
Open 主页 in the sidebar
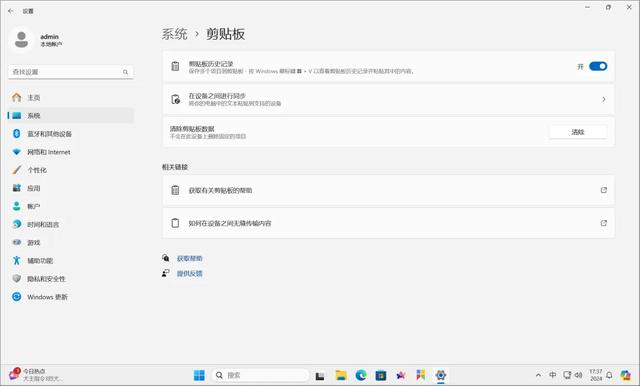[x=71, y=98]
